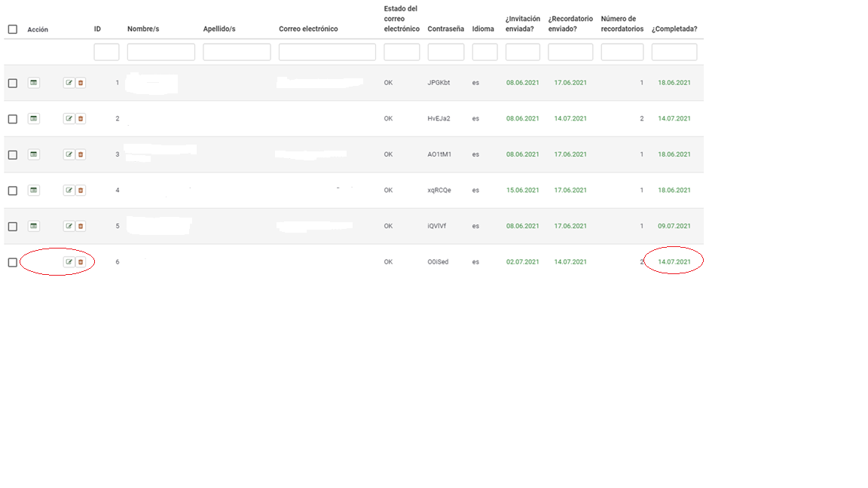Click invitation date 15.06.2021
Viewport: 868px width, 488px height.
point(523,191)
